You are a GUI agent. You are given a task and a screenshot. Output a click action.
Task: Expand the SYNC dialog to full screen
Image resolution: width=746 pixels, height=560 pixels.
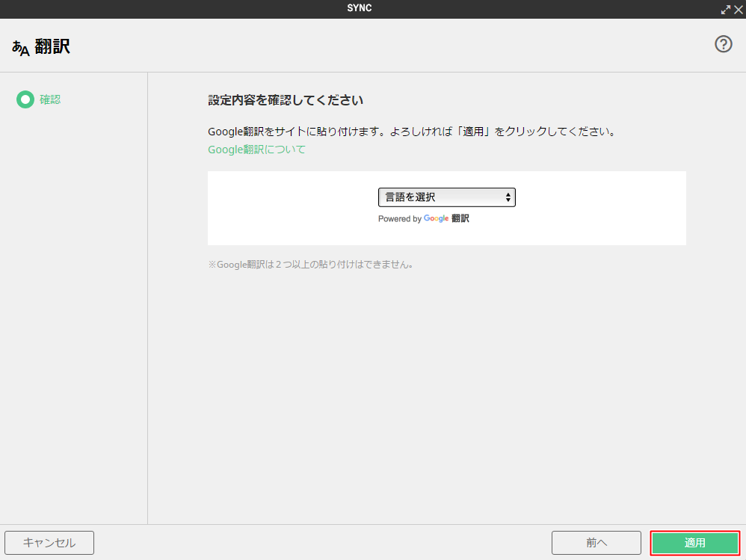726,10
